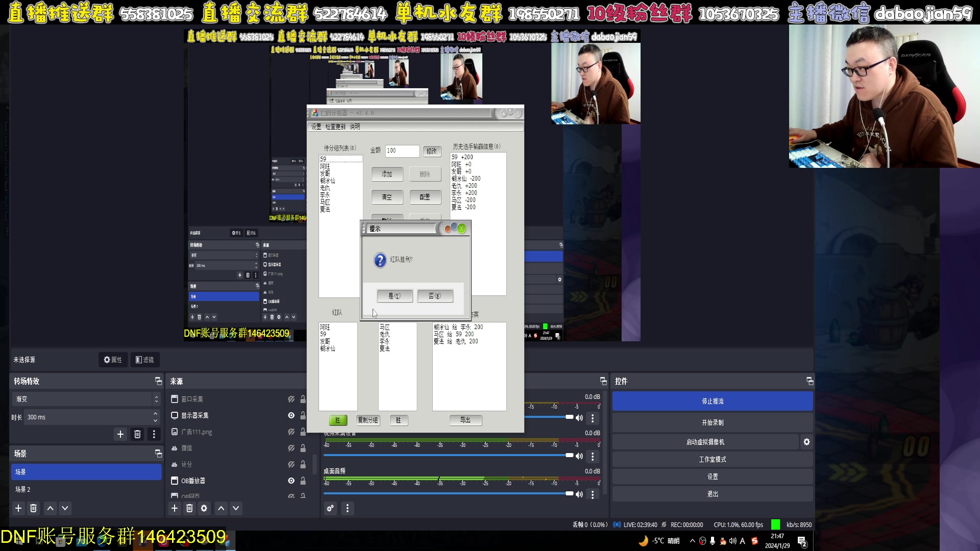Move the selected source up with arrow icon
The image size is (980, 551).
[221, 508]
